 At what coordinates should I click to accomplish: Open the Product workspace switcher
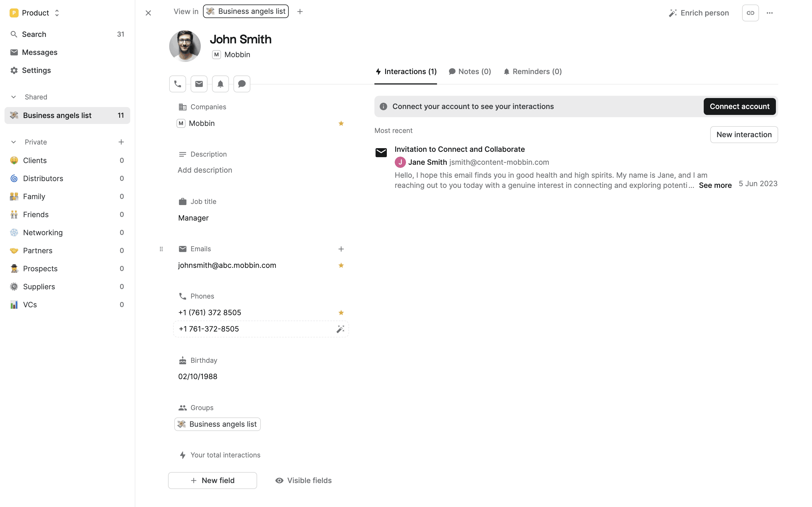(x=35, y=13)
